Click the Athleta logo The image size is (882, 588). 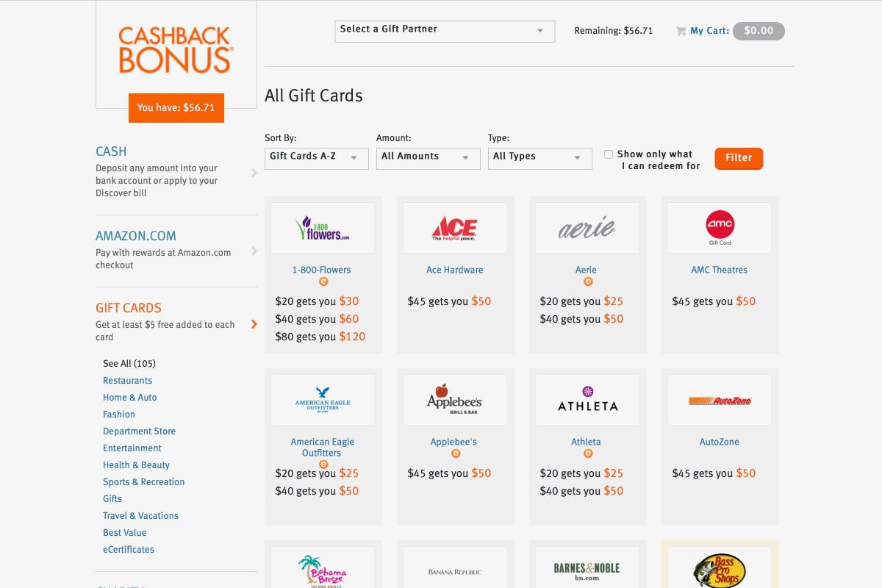(586, 400)
